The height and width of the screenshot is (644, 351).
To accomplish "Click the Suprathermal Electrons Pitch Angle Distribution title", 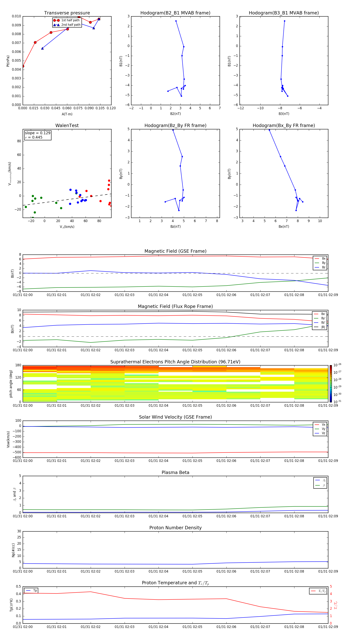I will [175, 362].
